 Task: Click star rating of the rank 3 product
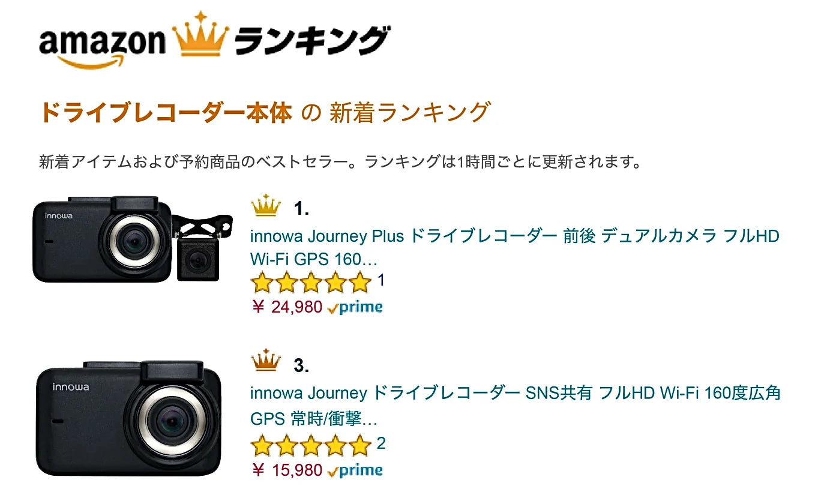click(x=311, y=445)
